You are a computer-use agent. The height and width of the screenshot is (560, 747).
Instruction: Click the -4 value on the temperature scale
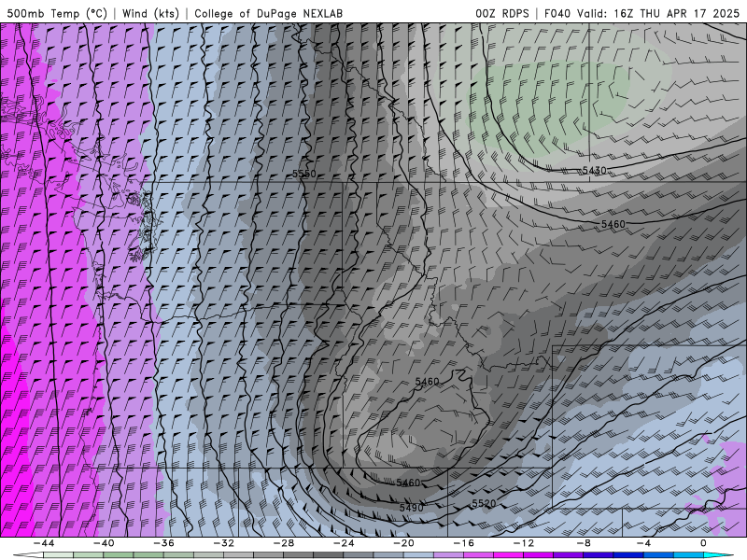pyautogui.click(x=644, y=543)
